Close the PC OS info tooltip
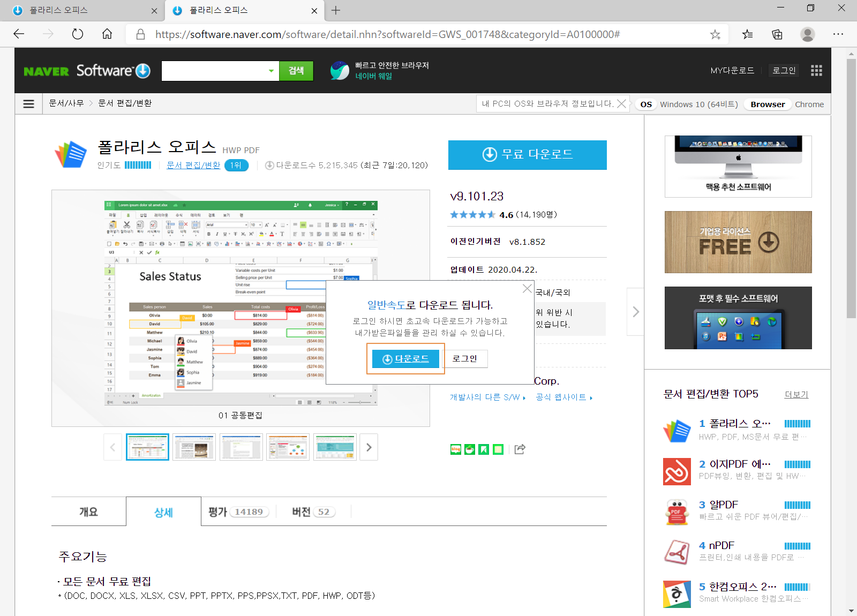The width and height of the screenshot is (857, 616). pyautogui.click(x=621, y=103)
